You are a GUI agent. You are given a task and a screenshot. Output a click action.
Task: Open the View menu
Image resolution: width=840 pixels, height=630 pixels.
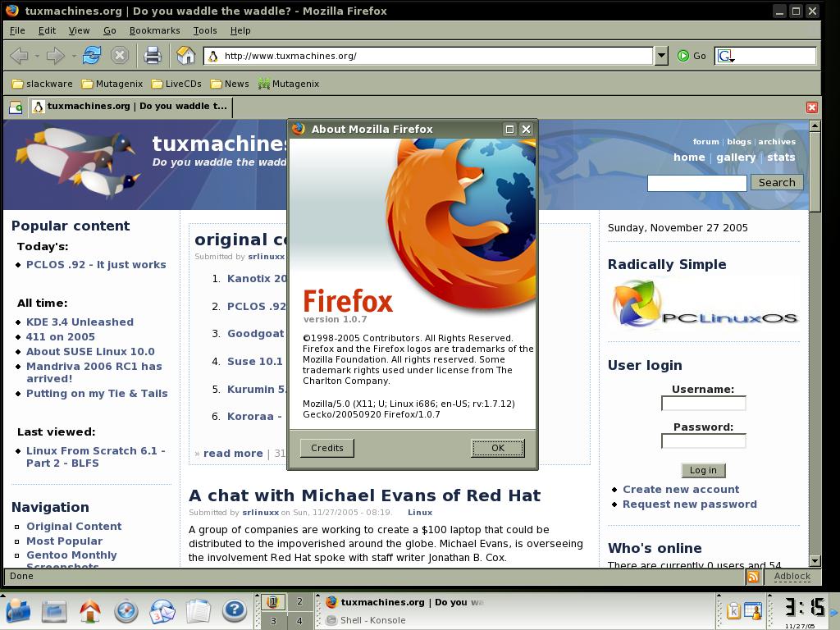point(79,30)
